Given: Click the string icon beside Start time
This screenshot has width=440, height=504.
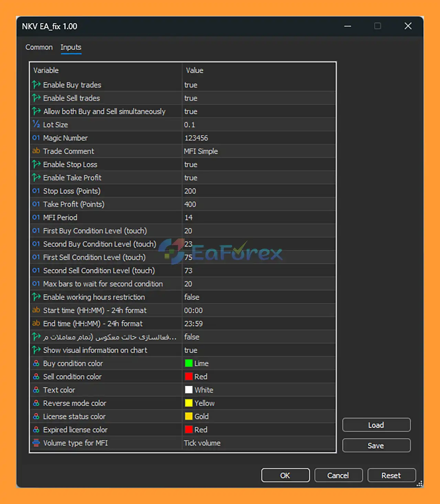Looking at the screenshot, I should tap(36, 310).
